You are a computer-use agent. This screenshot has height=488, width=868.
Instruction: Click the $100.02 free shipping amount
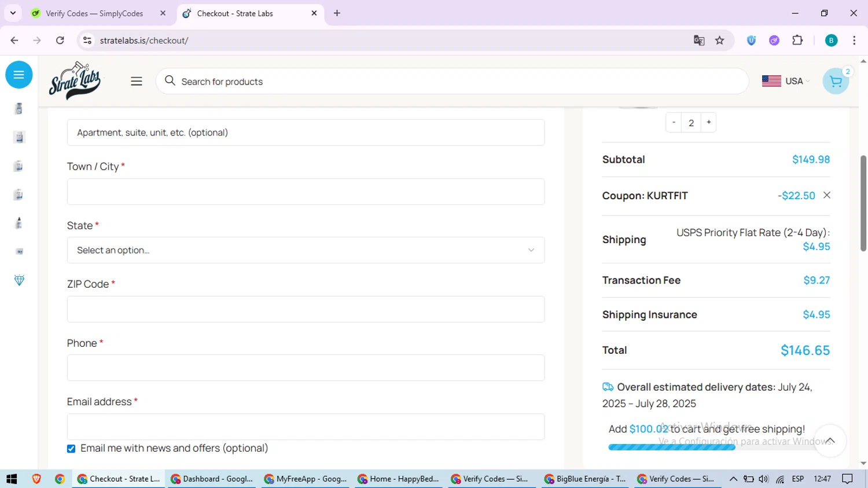click(649, 429)
